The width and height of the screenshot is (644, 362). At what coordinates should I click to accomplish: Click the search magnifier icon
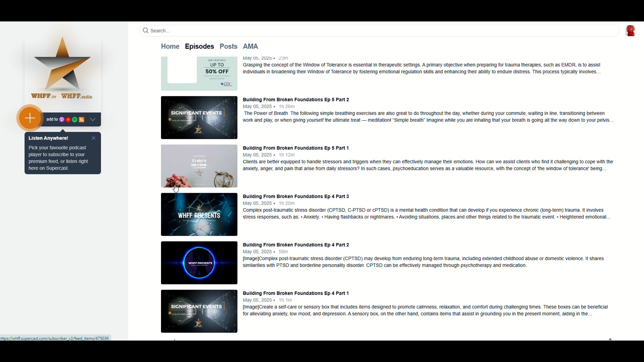tap(146, 31)
